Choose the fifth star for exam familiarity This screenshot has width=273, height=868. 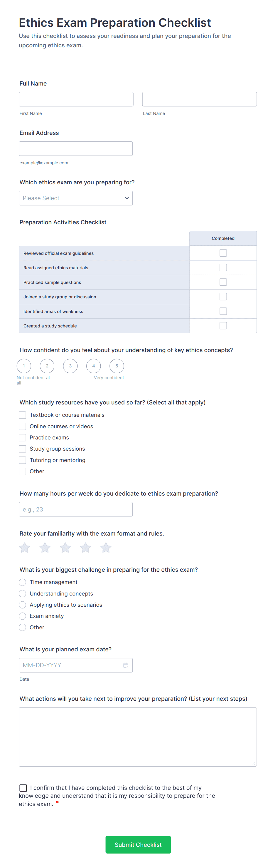(x=106, y=548)
